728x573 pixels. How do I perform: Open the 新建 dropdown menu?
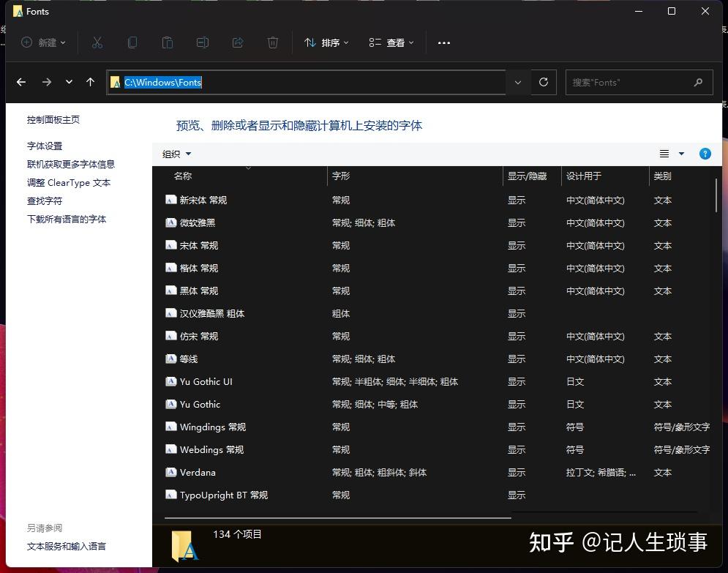click(x=44, y=42)
